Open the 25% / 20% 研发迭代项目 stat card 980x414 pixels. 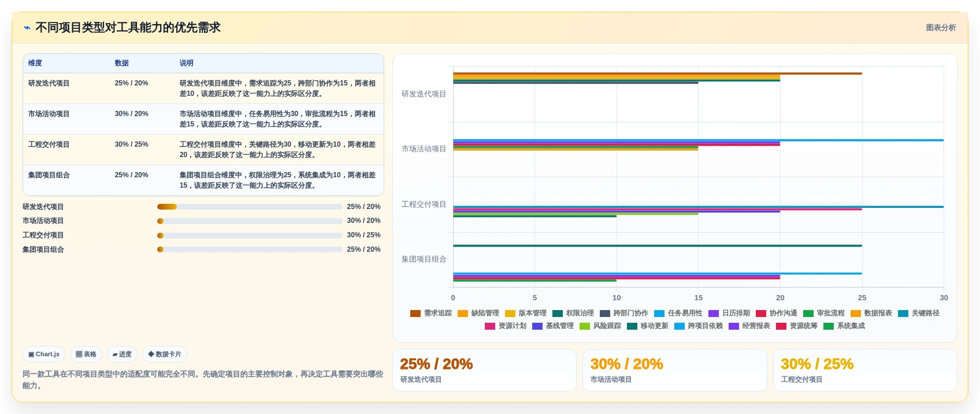click(484, 370)
